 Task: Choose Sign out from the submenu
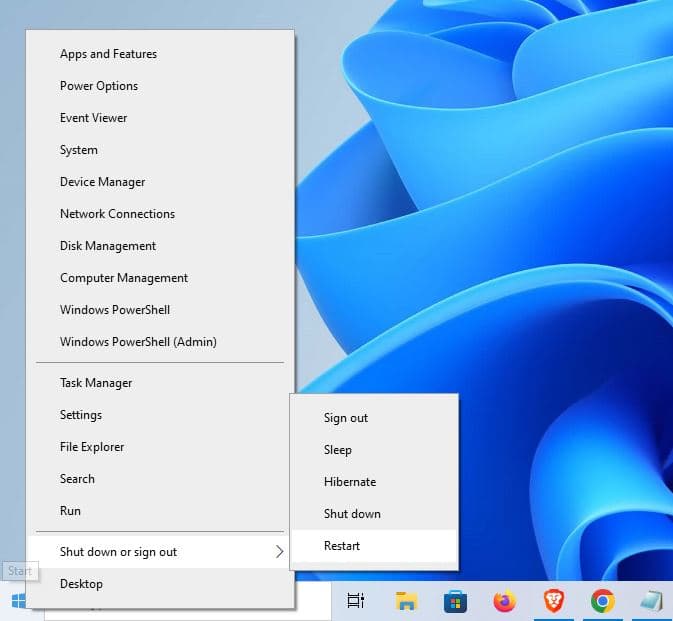(x=346, y=418)
